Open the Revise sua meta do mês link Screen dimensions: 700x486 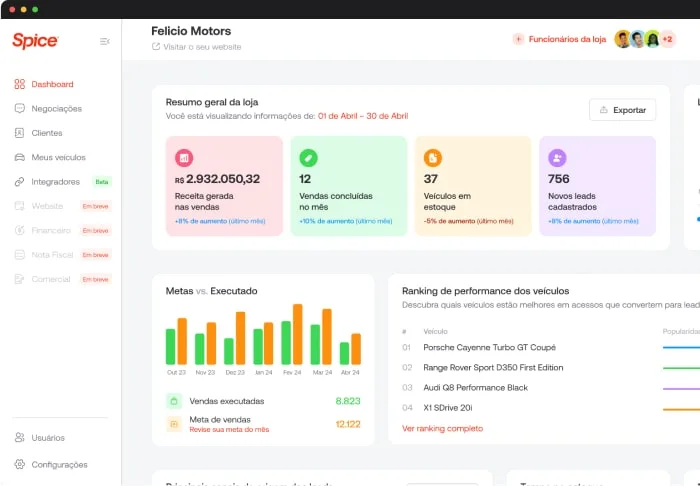pyautogui.click(x=229, y=430)
